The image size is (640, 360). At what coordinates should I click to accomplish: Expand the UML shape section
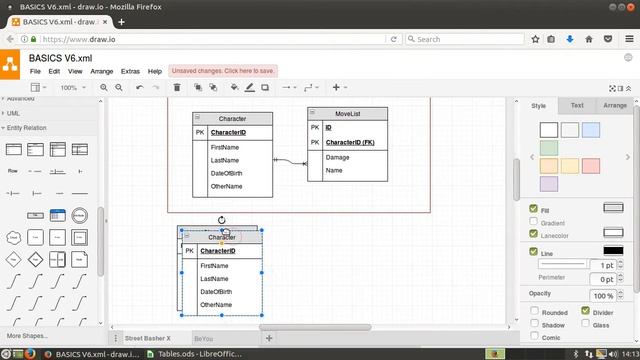(x=12, y=113)
